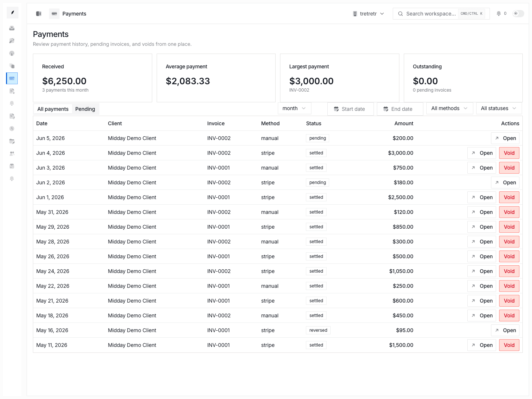Click the reversed status badge
This screenshot has height=399, width=532.
click(x=318, y=330)
